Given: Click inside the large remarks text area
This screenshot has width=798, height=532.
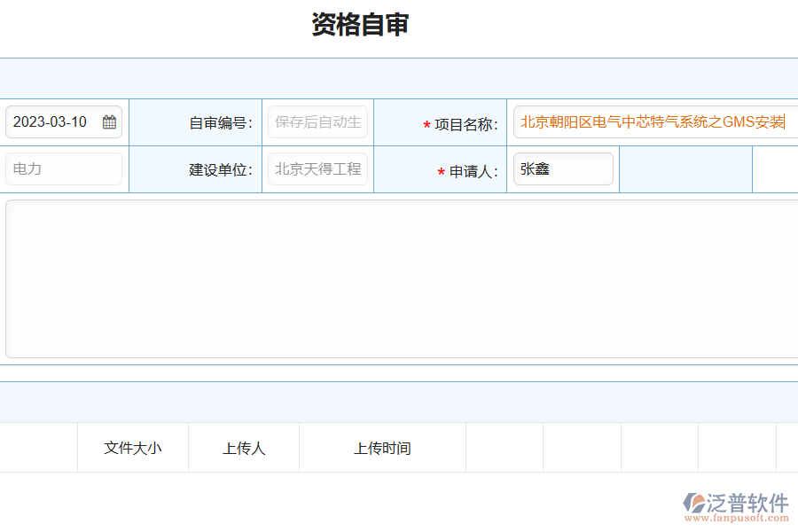Looking at the screenshot, I should pos(399,278).
